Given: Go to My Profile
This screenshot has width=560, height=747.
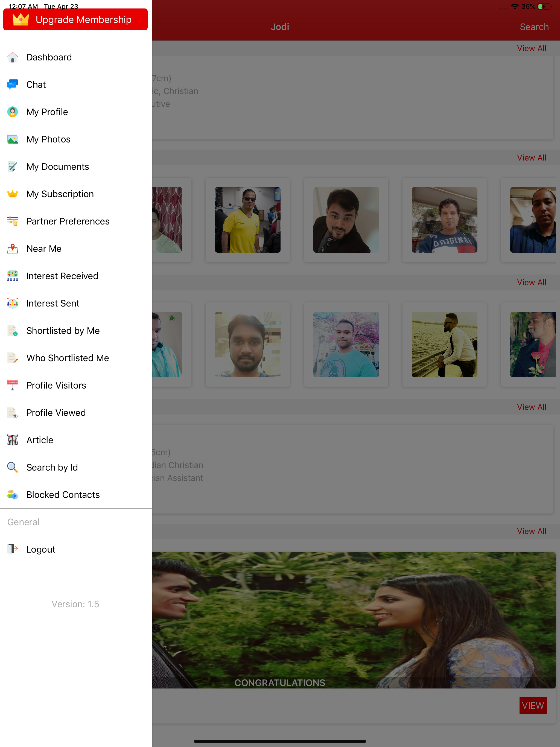Looking at the screenshot, I should click(76, 112).
